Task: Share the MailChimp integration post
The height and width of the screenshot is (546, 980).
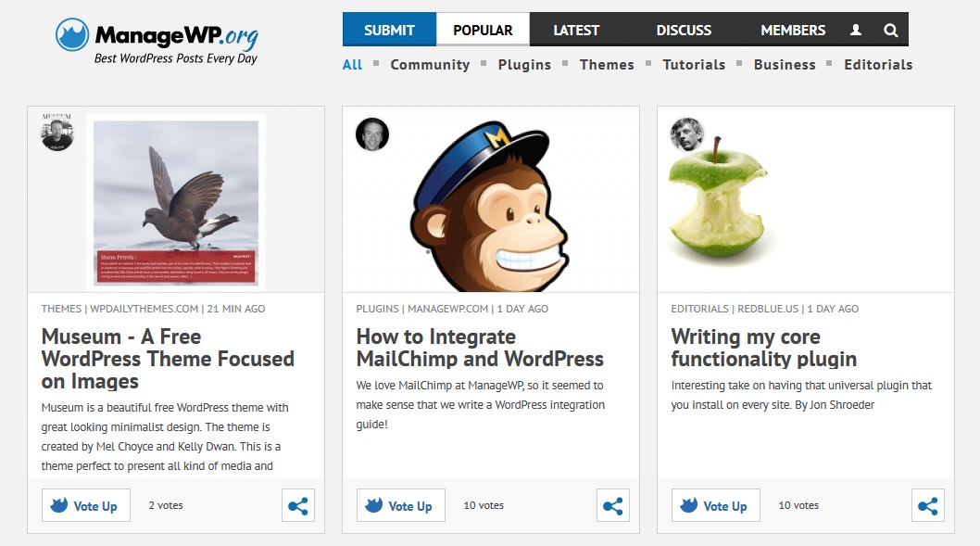Action: coord(613,506)
